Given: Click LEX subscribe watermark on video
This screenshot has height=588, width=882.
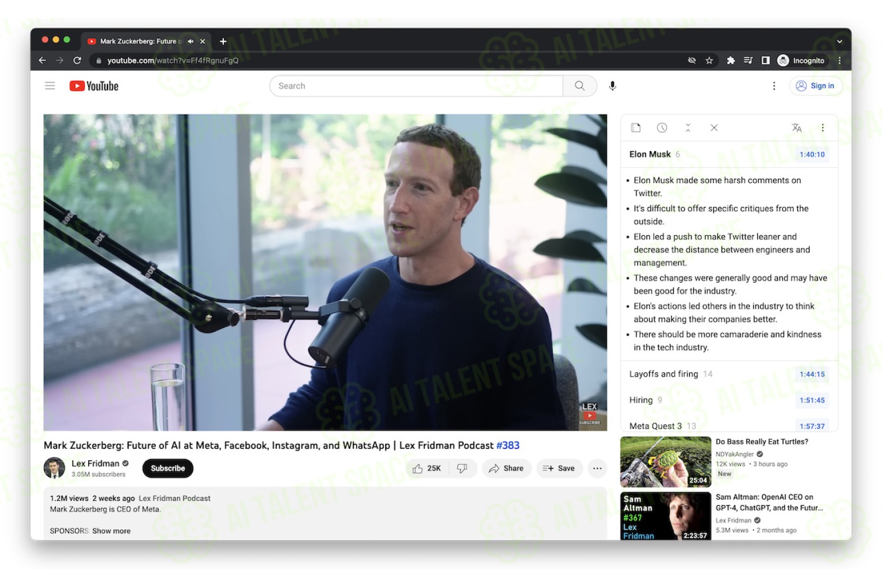Looking at the screenshot, I should tap(590, 414).
